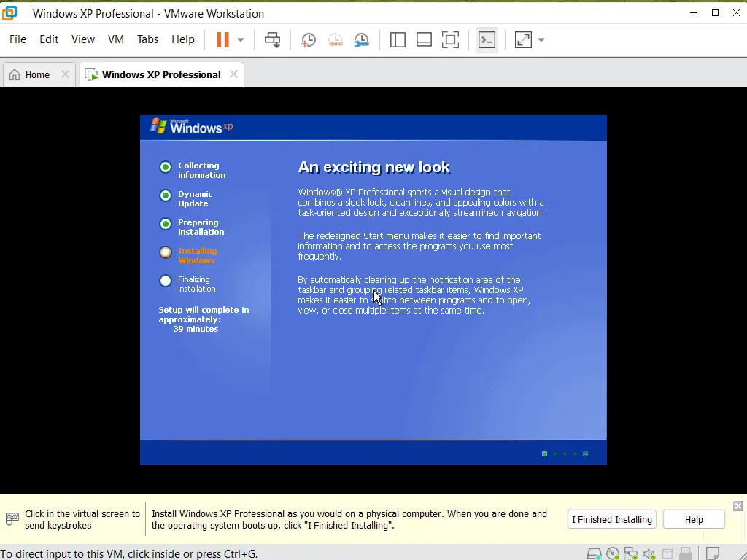Click the 'An exciting new look' heading
747x560 pixels.
tap(374, 167)
